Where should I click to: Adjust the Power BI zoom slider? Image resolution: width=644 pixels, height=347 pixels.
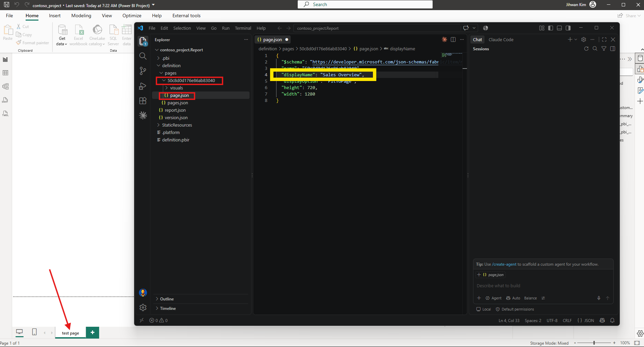(594, 343)
